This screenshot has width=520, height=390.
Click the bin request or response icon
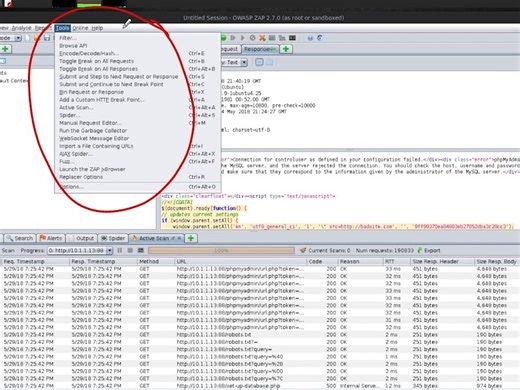tap(252, 38)
